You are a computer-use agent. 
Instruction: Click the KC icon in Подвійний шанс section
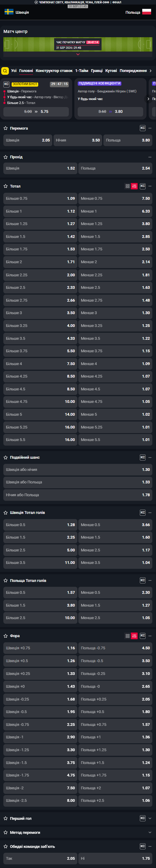click(143, 457)
